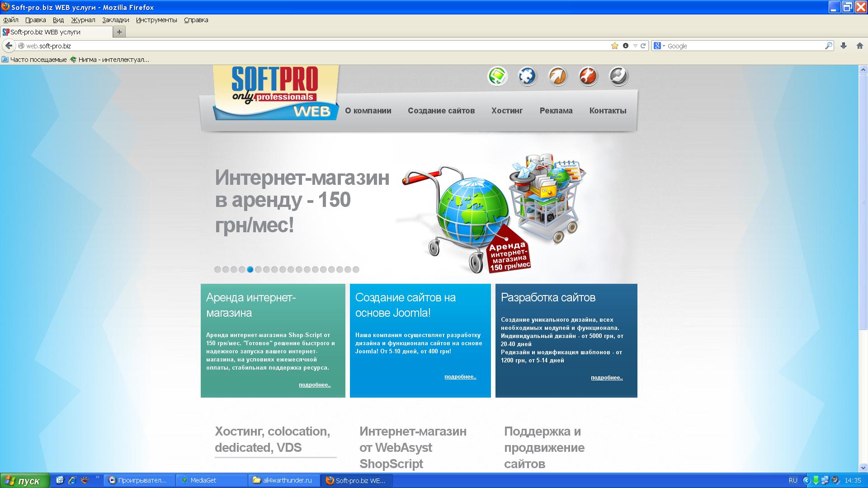This screenshot has width=868, height=488.
Task: Click the green round icon above site menu
Action: (497, 76)
